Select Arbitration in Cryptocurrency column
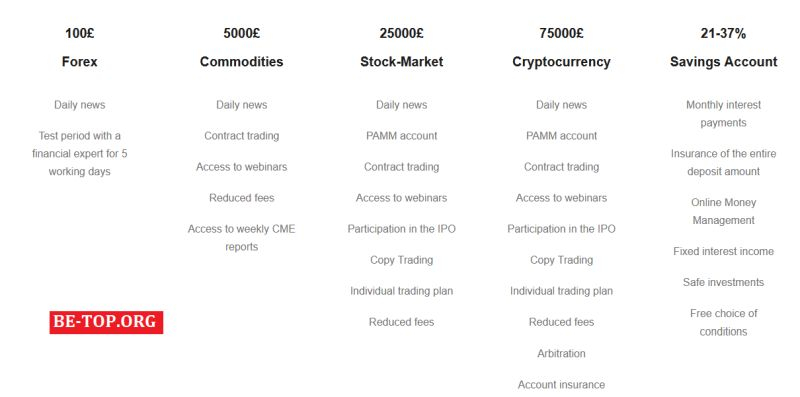 pos(561,353)
